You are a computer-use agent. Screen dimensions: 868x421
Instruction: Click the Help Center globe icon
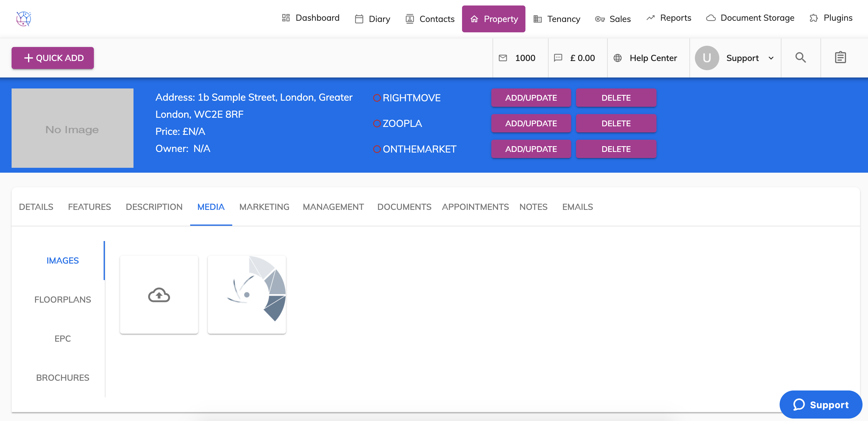[x=617, y=58]
